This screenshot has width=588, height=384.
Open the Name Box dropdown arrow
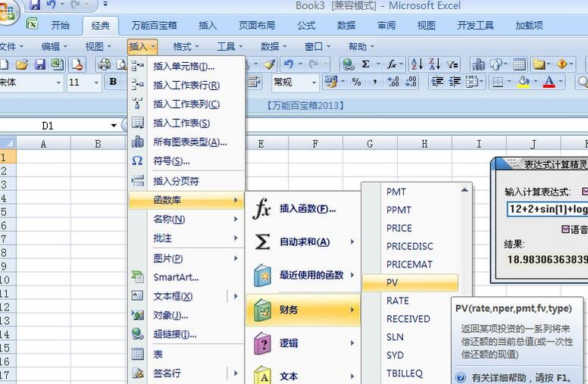click(114, 126)
